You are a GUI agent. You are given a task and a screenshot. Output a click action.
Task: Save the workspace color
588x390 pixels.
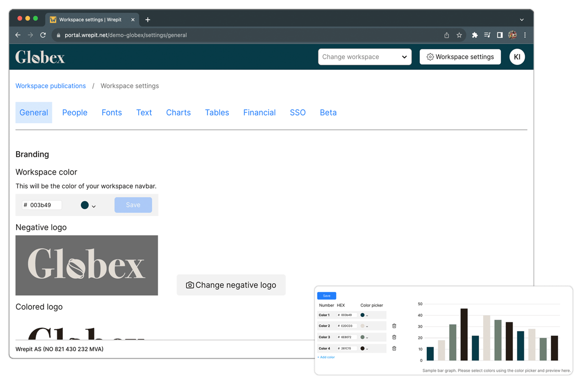pyautogui.click(x=133, y=205)
